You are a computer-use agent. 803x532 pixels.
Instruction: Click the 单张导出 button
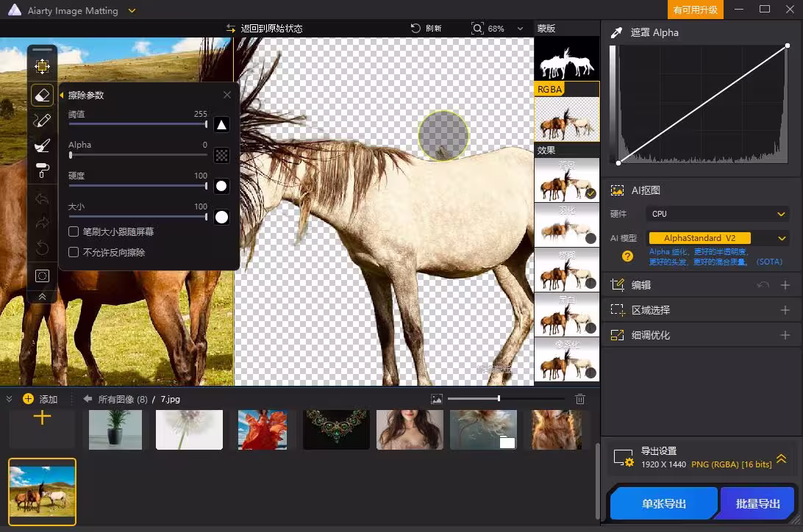click(663, 503)
